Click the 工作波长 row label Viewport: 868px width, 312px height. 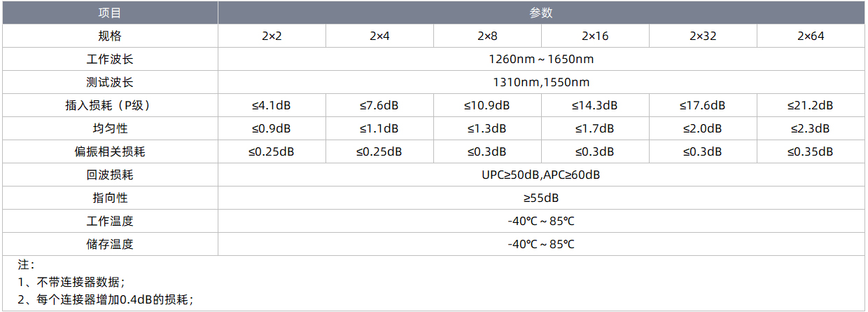pos(110,59)
